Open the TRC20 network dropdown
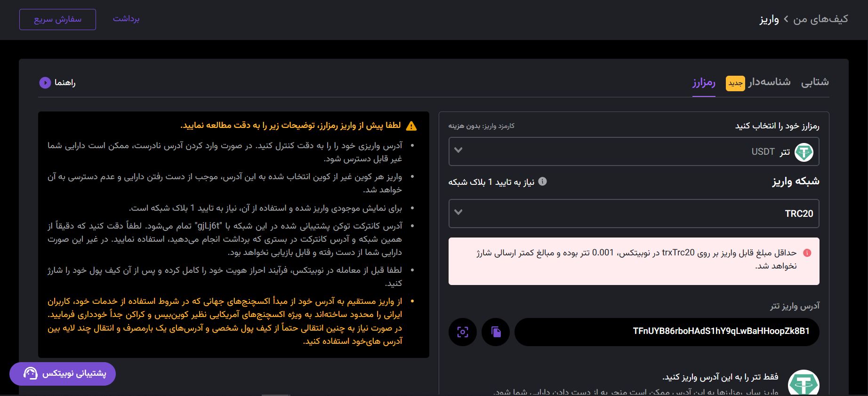 coord(634,214)
